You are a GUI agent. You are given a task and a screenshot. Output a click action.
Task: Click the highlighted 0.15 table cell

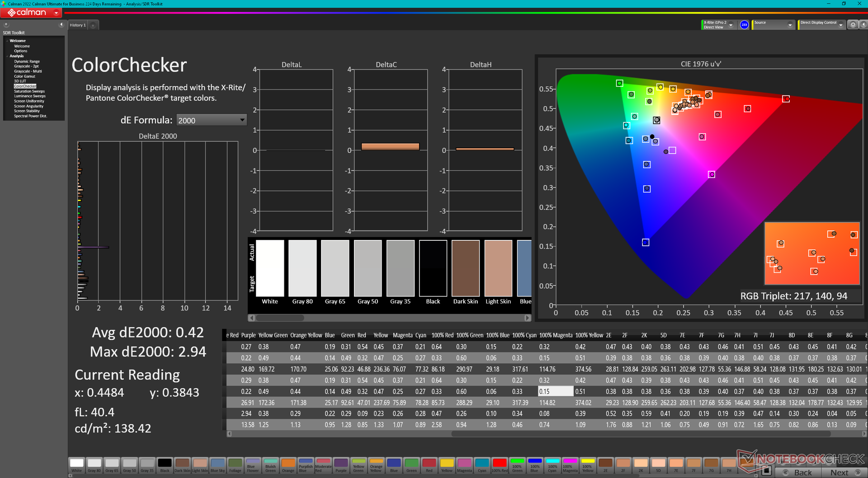coord(556,391)
